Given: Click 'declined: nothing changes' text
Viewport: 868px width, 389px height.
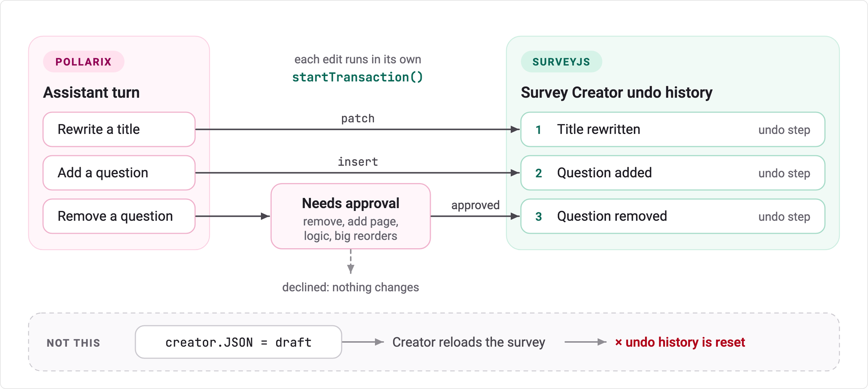Looking at the screenshot, I should click(350, 287).
